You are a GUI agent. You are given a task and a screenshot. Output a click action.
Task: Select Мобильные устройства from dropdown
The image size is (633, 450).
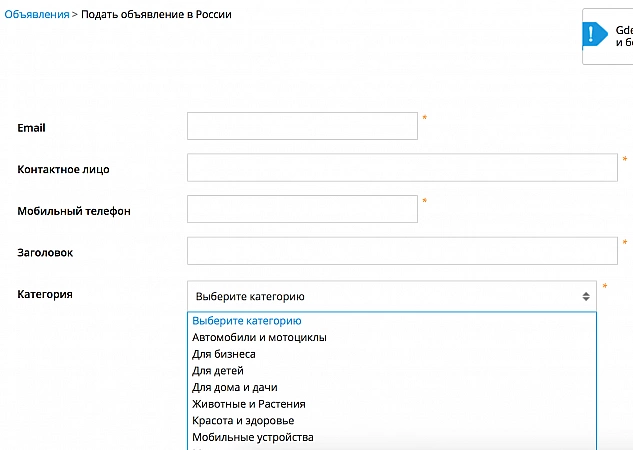pyautogui.click(x=253, y=437)
